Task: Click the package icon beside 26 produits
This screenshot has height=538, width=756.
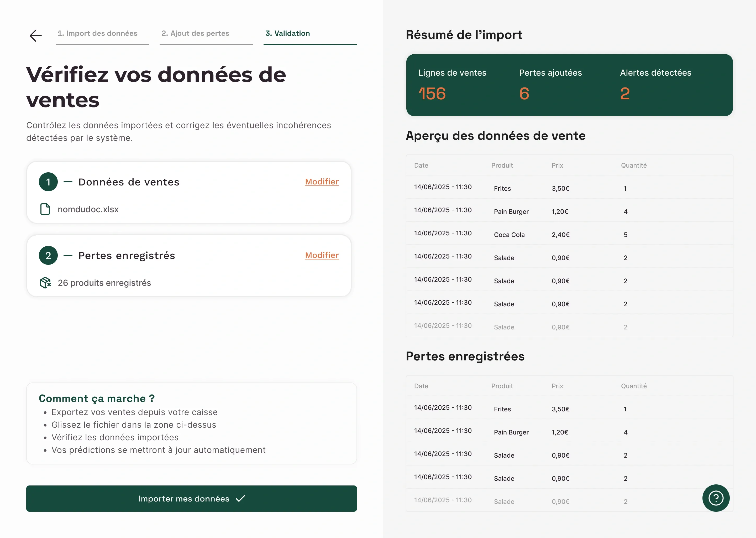Action: [x=45, y=283]
